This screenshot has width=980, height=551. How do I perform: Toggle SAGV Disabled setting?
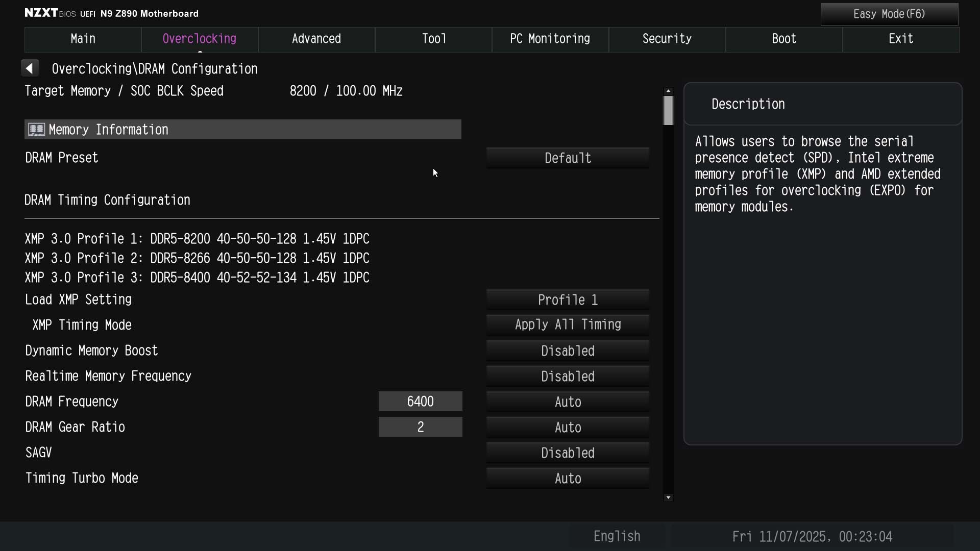568,453
